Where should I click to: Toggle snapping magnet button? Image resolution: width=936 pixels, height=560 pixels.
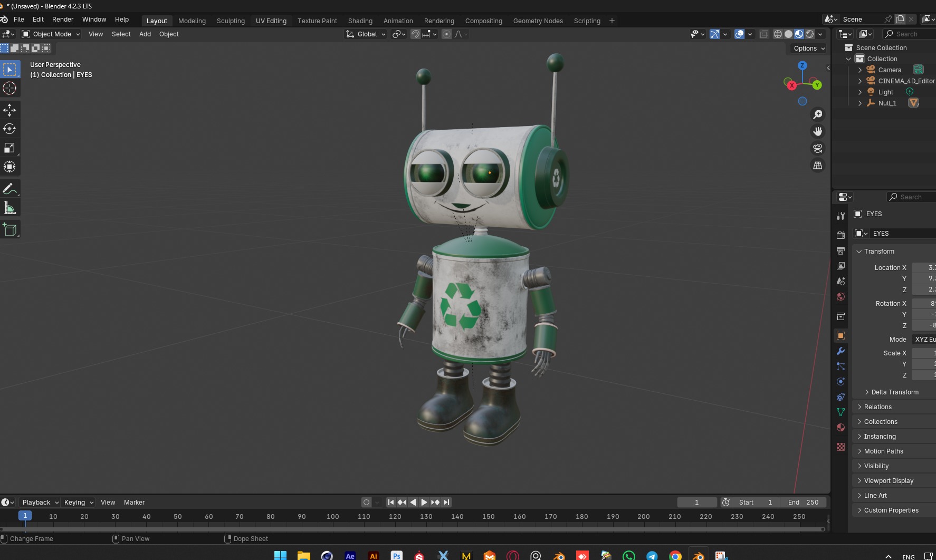tap(416, 34)
